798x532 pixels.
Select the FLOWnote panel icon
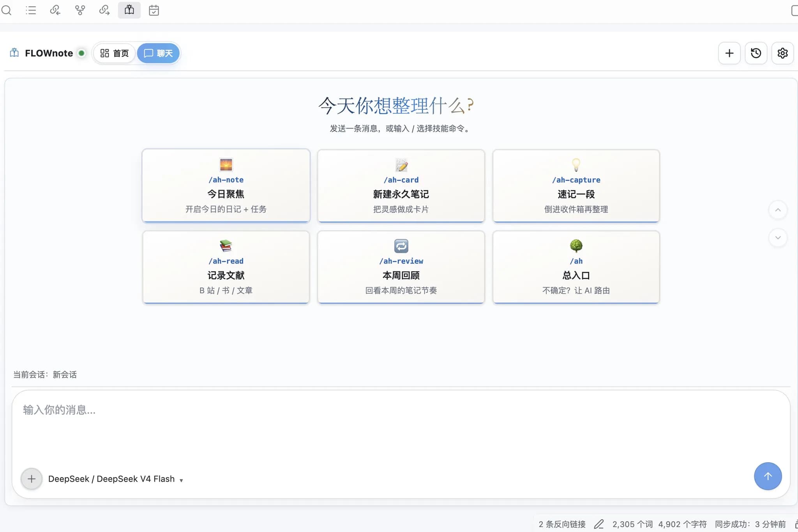[129, 10]
